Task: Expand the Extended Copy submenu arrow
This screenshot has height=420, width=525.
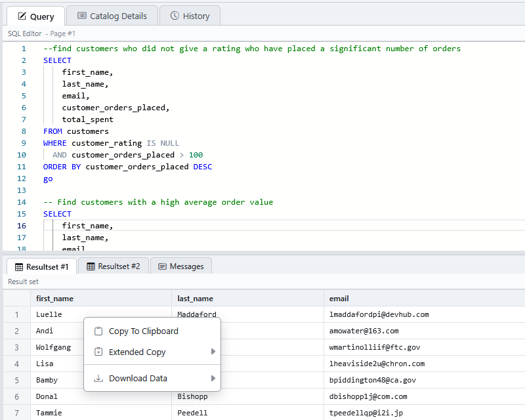Action: pos(213,351)
